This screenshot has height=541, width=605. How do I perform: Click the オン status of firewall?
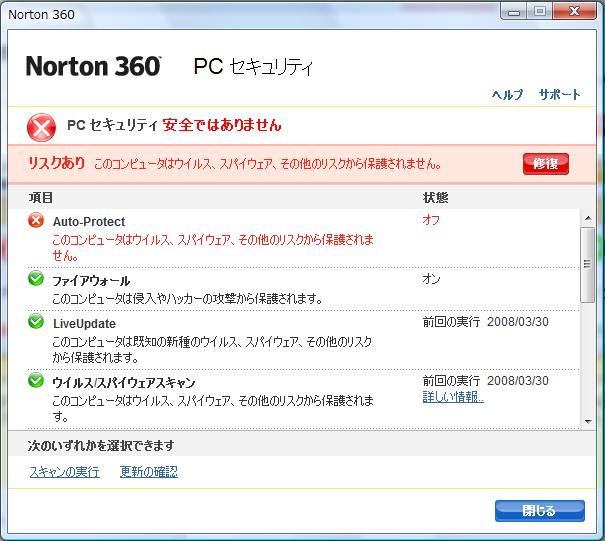click(x=431, y=278)
